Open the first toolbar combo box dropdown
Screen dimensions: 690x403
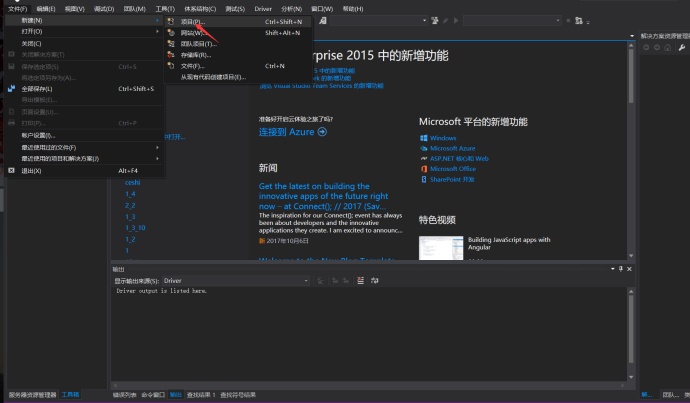click(x=424, y=20)
